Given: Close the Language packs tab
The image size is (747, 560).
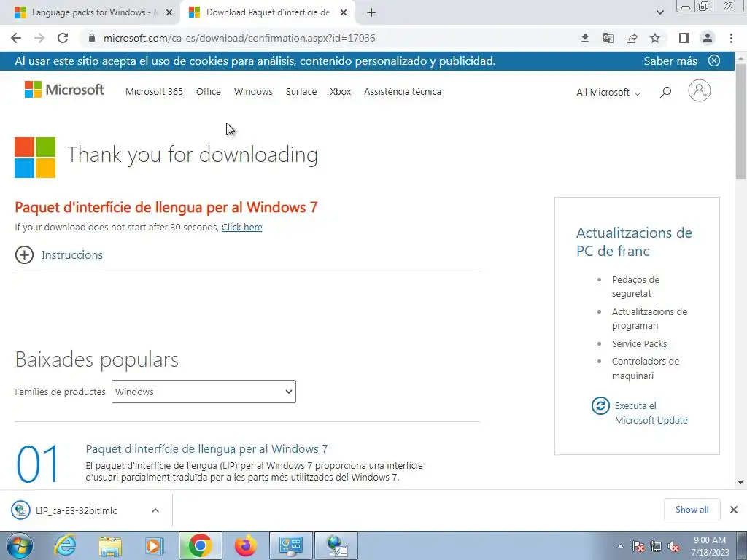Looking at the screenshot, I should pyautogui.click(x=169, y=13).
